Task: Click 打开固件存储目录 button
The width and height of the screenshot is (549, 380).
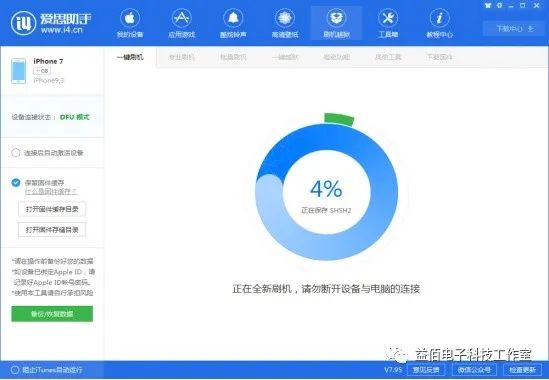Action: coord(52,230)
